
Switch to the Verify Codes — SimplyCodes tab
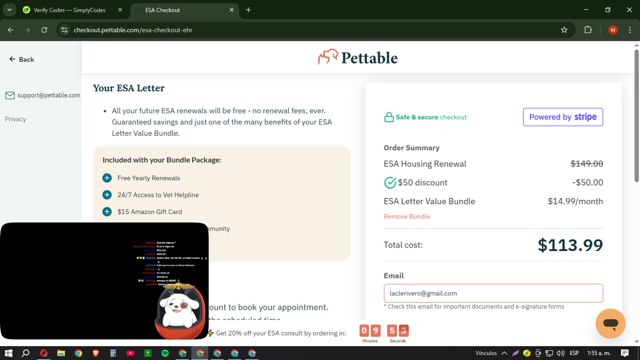(x=69, y=10)
